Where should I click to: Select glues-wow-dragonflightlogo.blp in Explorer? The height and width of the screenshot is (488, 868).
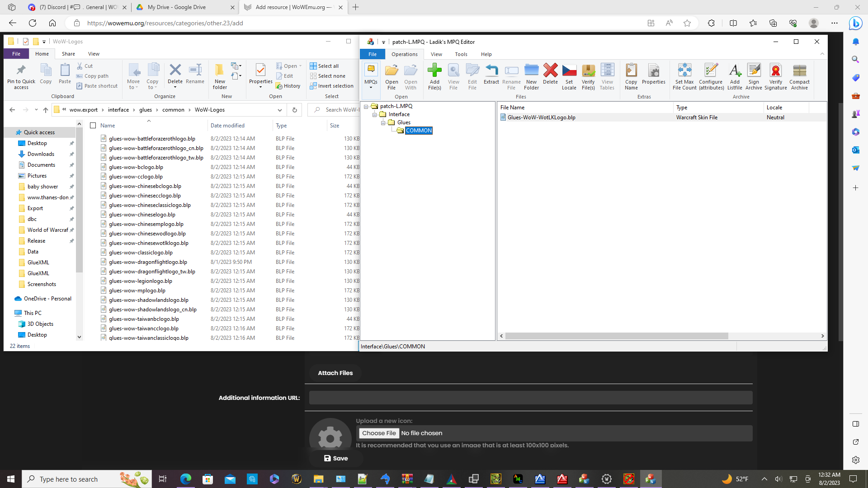pos(148,262)
